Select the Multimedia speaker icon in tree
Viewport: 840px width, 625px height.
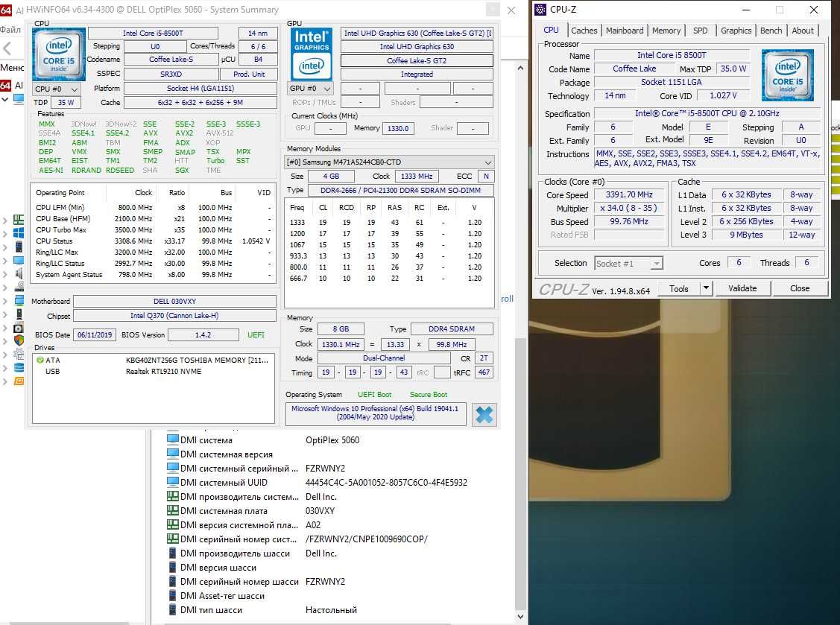[19, 273]
